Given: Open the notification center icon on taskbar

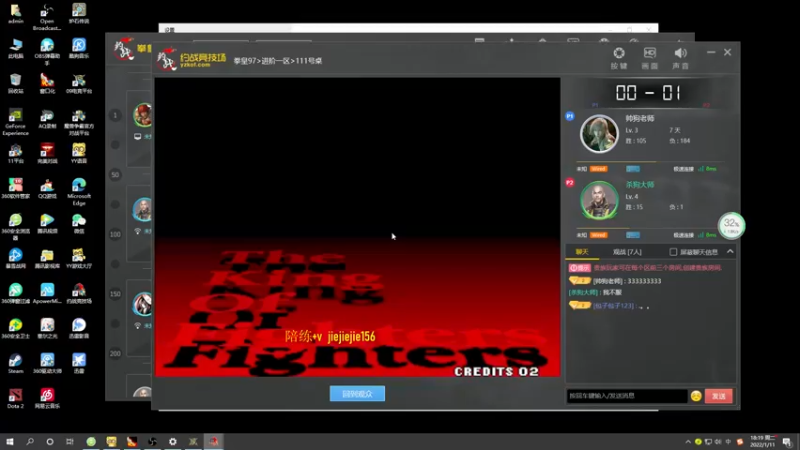Looking at the screenshot, I should coord(787,442).
